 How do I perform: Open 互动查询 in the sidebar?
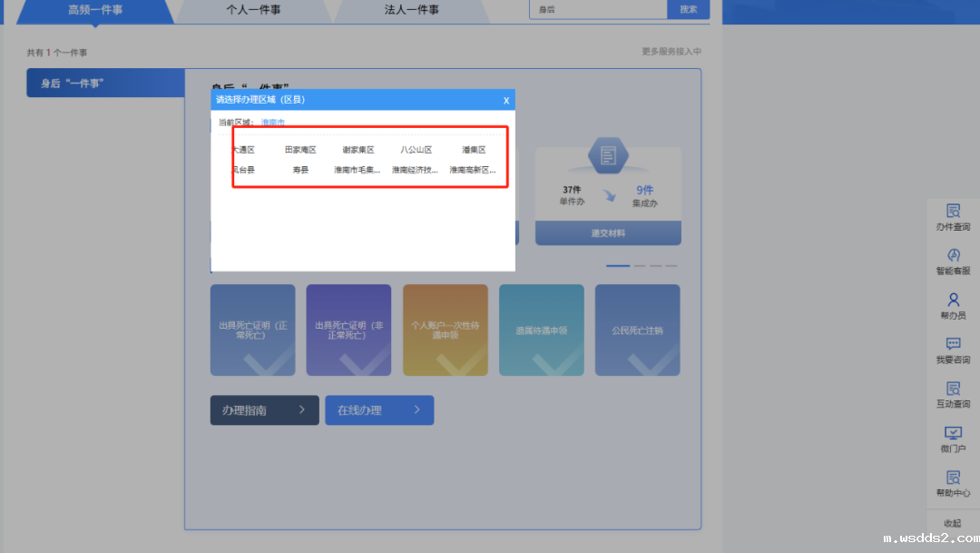tap(953, 394)
